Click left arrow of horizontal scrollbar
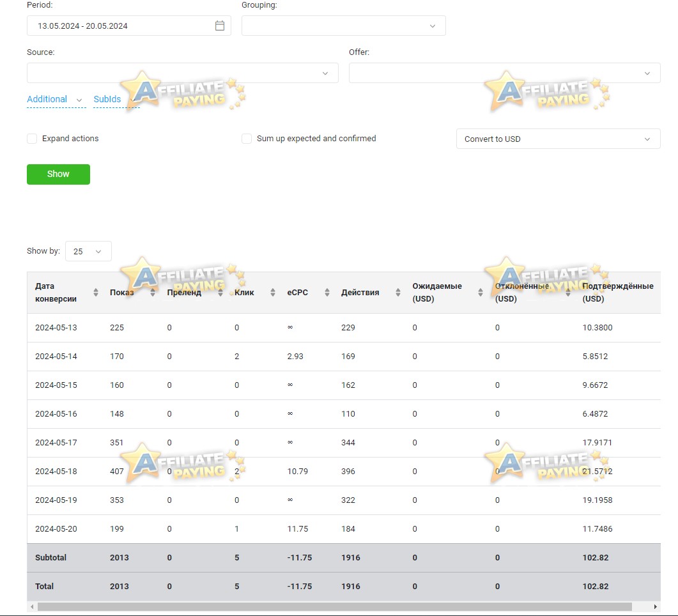 32,607
